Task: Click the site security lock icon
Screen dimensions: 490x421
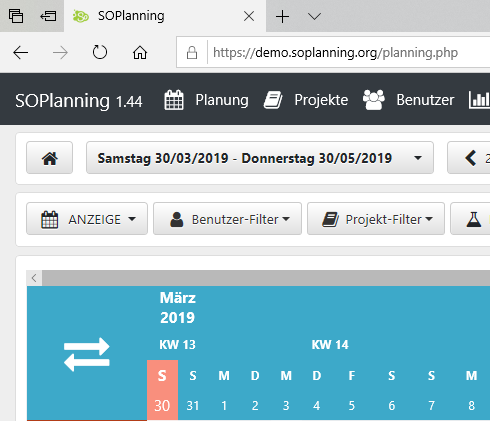Action: click(x=192, y=52)
